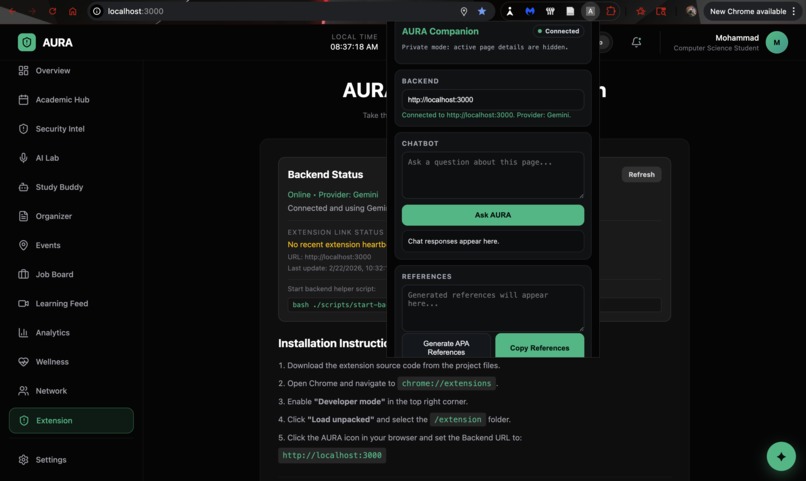Click the browser reload icon

52,11
